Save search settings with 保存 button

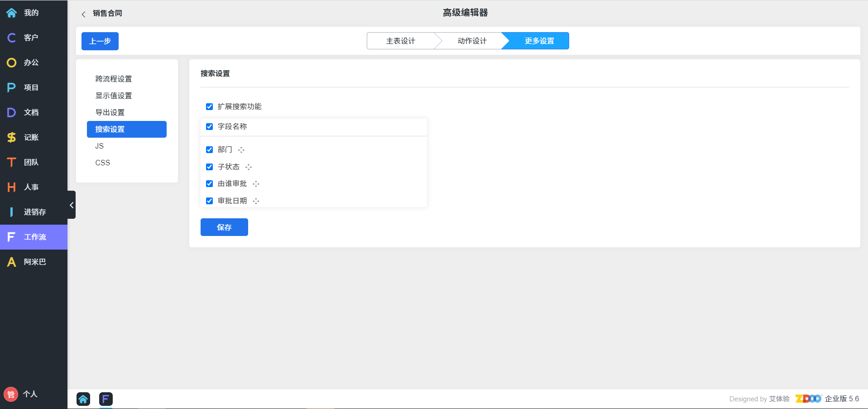point(224,227)
